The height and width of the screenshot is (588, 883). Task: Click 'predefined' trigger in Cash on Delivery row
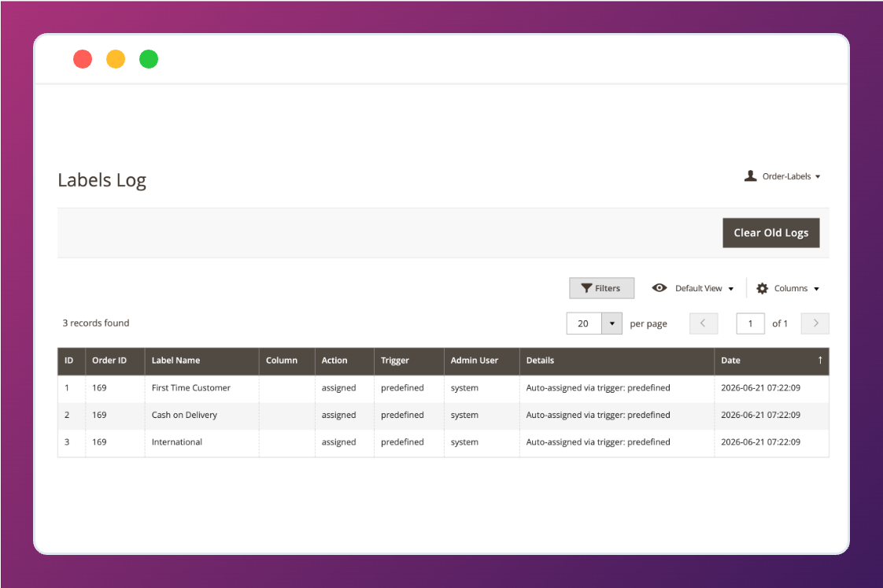[402, 415]
